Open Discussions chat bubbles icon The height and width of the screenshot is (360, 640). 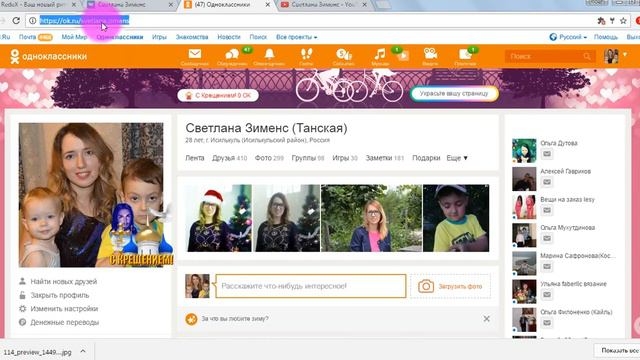coord(232,54)
